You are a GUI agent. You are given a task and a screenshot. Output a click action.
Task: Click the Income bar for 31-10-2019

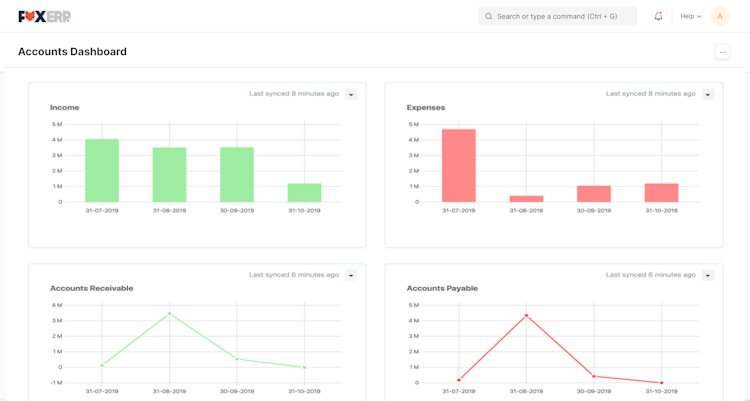[x=304, y=193]
